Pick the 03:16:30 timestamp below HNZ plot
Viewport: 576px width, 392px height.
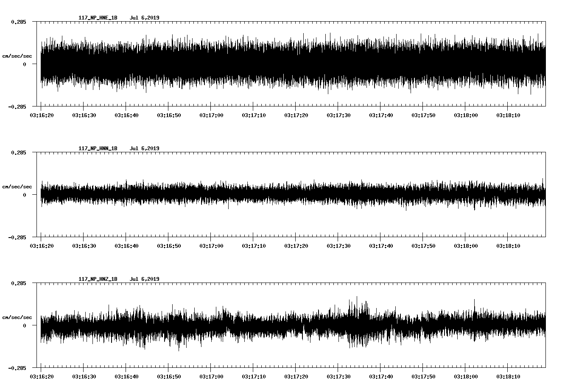coord(84,376)
